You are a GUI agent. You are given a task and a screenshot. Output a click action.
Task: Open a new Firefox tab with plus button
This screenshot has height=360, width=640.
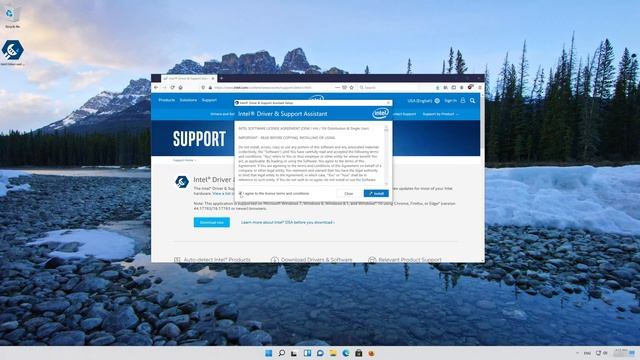[x=222, y=78]
